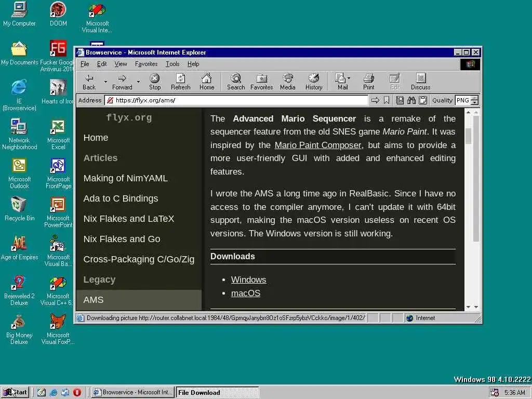Open Nix Flakes and Go article
Screen dimensions: 532x399
[122, 239]
